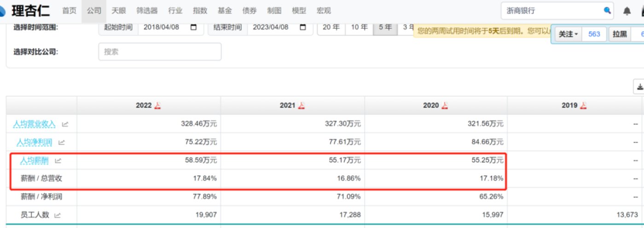
Task: Show chart for 员工人数 row
Action: point(58,215)
